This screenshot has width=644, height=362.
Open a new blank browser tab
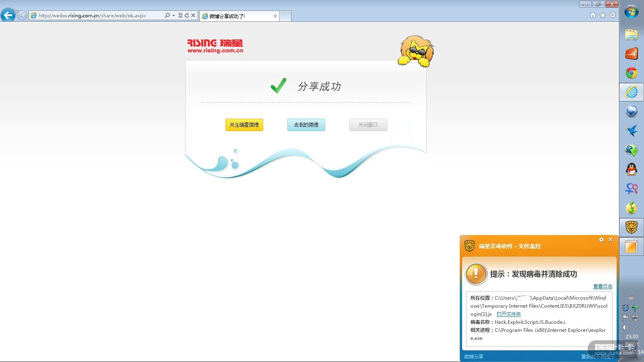[x=285, y=16]
